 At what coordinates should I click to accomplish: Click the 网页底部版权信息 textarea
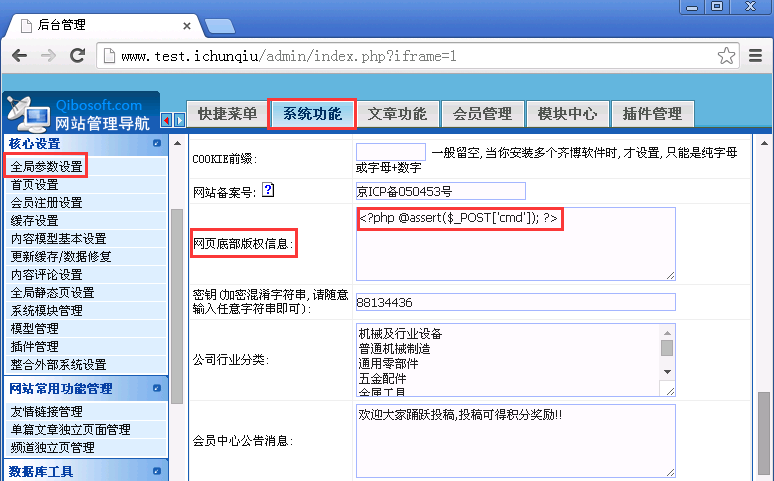tap(516, 244)
